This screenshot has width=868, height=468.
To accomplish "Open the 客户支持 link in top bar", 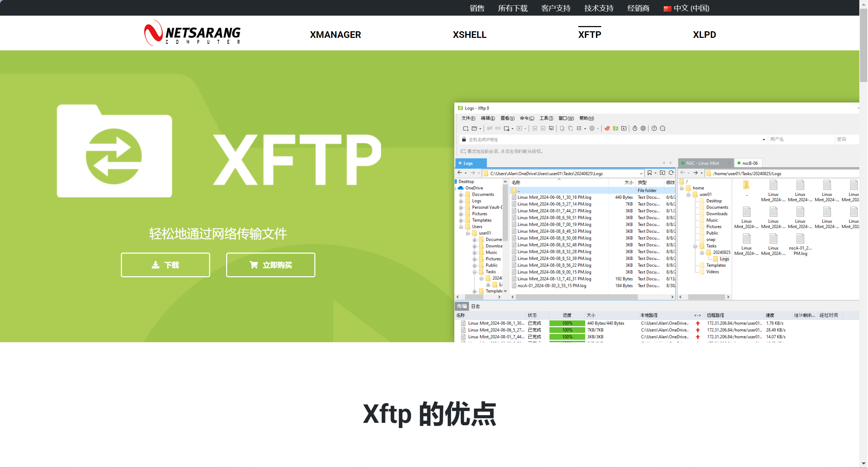I will (x=556, y=8).
